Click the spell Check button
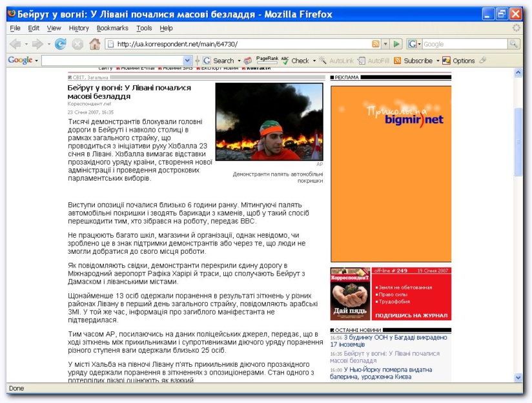Image resolution: width=532 pixels, height=403 pixels. tap(295, 61)
